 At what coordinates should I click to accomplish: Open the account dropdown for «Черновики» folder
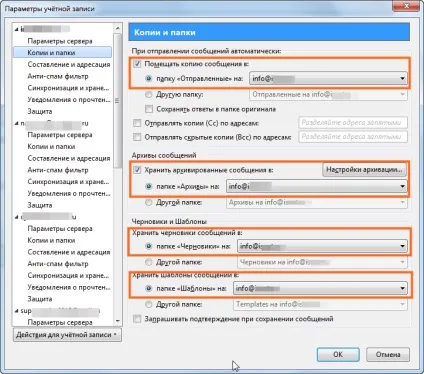coord(322,246)
